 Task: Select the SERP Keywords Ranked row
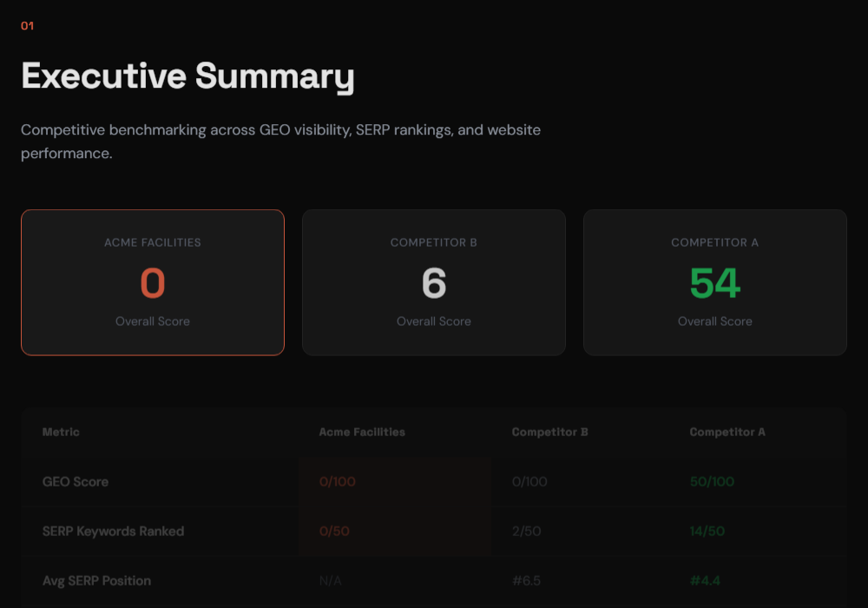(434, 531)
